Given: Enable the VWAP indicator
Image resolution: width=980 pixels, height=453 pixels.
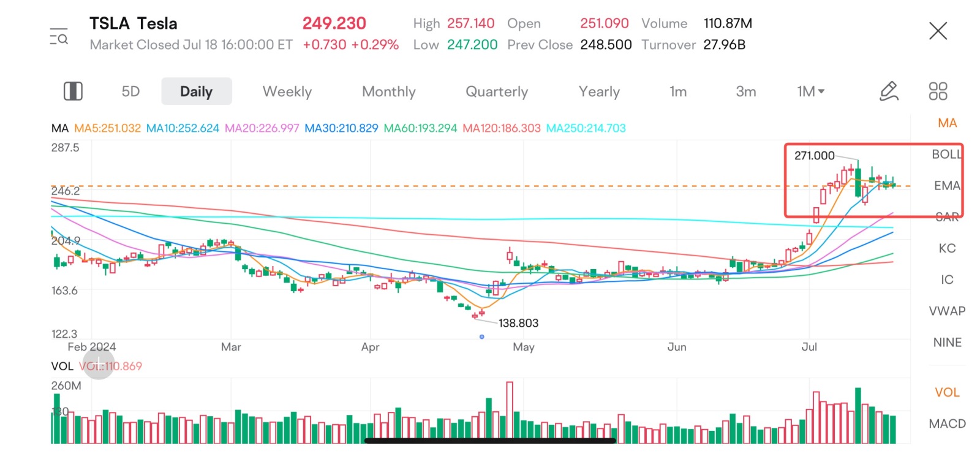Looking at the screenshot, I should (947, 311).
